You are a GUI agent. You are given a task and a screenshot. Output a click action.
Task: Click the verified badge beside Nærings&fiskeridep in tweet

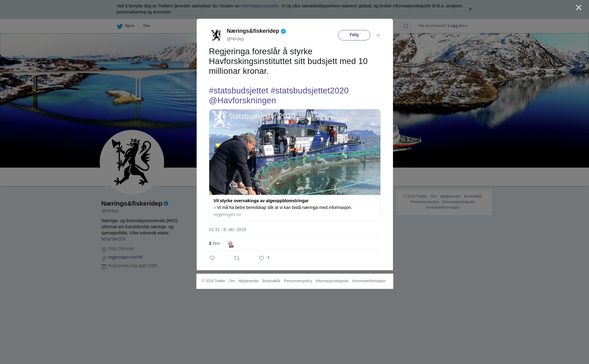283,31
